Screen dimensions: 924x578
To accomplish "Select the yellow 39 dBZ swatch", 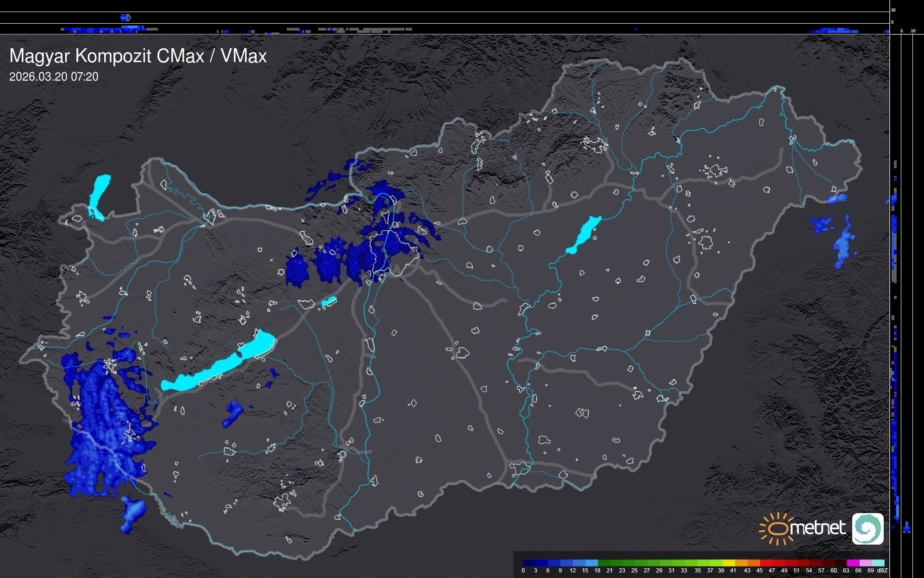I will pos(728,563).
